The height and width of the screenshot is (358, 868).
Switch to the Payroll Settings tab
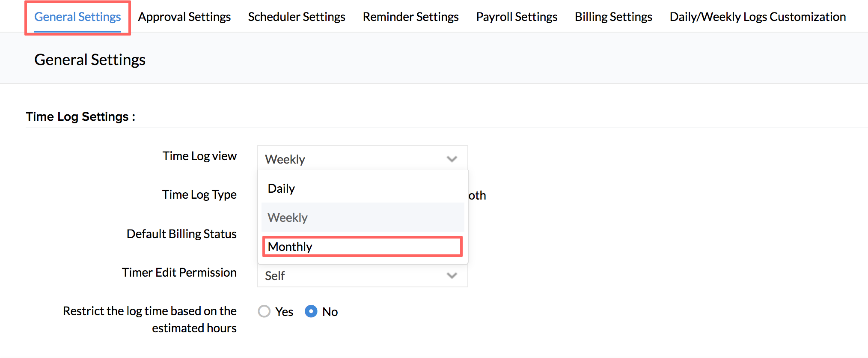(517, 17)
